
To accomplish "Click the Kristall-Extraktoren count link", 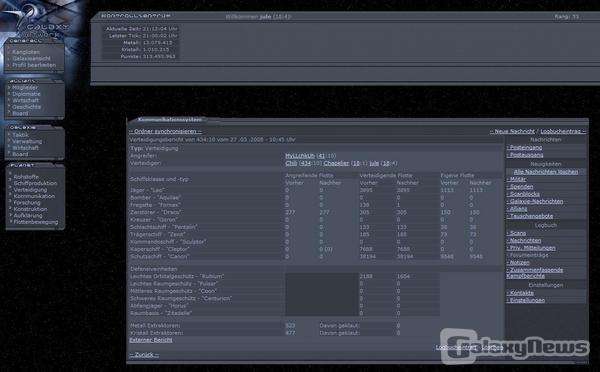I will 290,333.
